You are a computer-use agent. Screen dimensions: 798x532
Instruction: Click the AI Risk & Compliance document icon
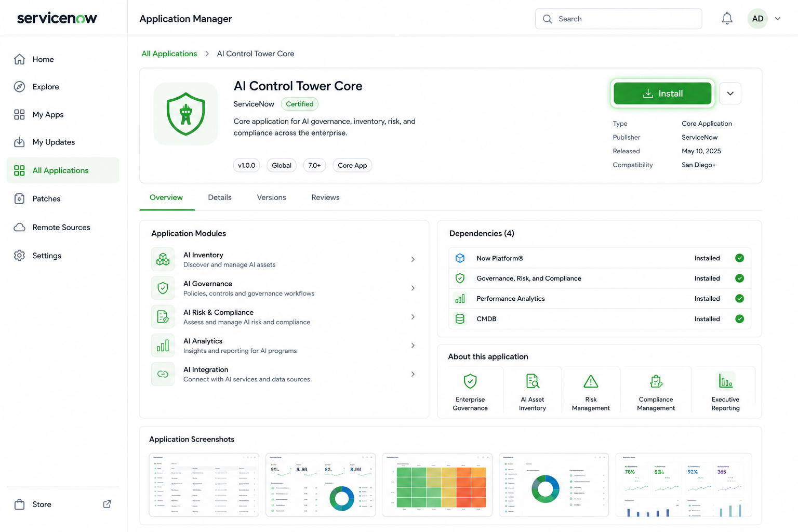(x=163, y=316)
